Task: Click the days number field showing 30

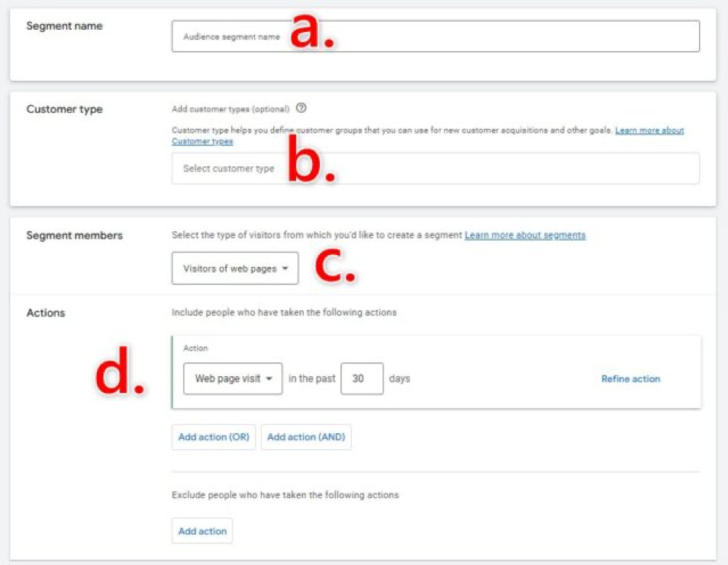Action: click(x=361, y=379)
